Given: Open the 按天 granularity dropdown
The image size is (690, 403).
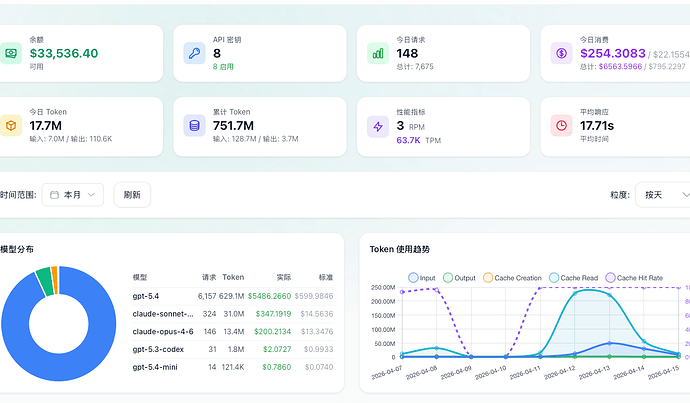Looking at the screenshot, I should 664,194.
